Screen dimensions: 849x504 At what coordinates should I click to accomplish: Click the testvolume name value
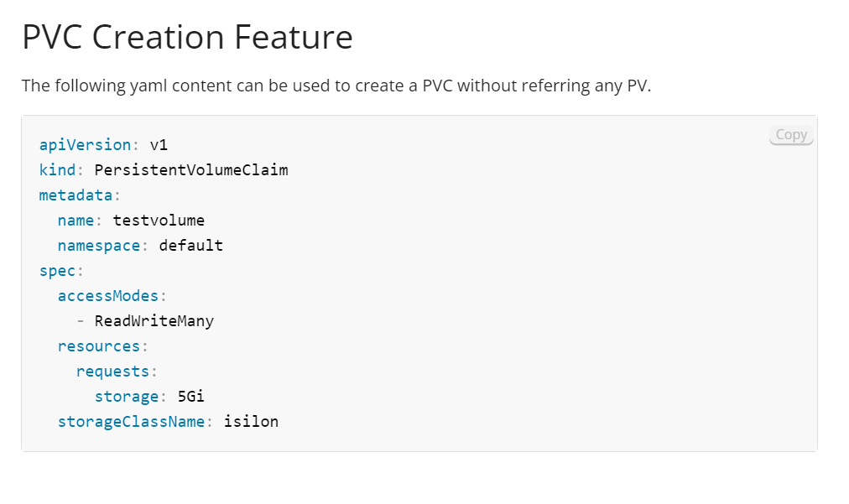pyautogui.click(x=159, y=220)
